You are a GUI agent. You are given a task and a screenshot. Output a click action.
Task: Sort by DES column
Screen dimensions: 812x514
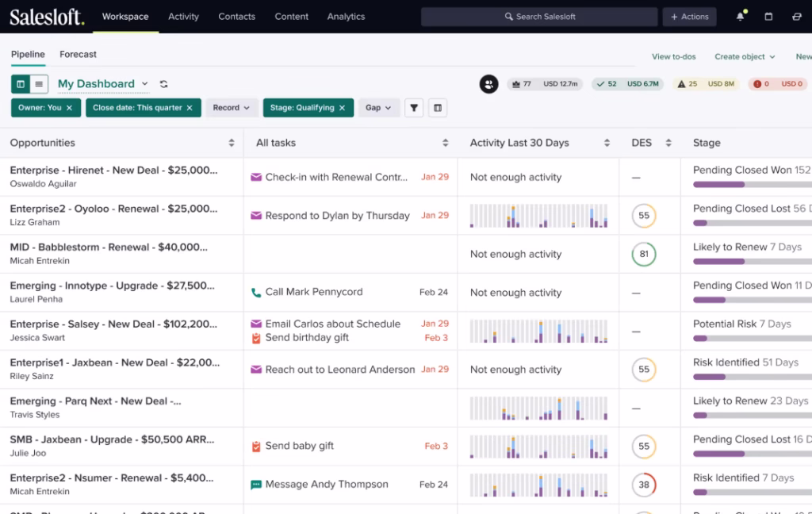668,143
